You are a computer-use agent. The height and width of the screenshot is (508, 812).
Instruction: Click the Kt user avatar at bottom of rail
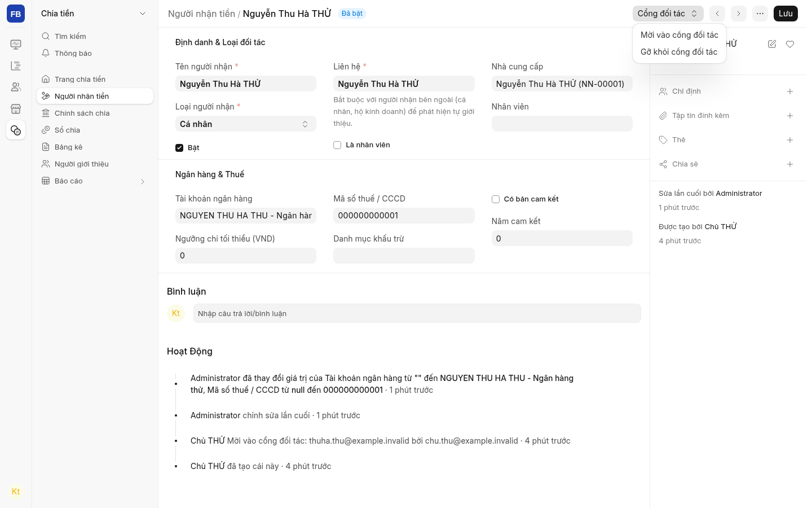(x=16, y=492)
